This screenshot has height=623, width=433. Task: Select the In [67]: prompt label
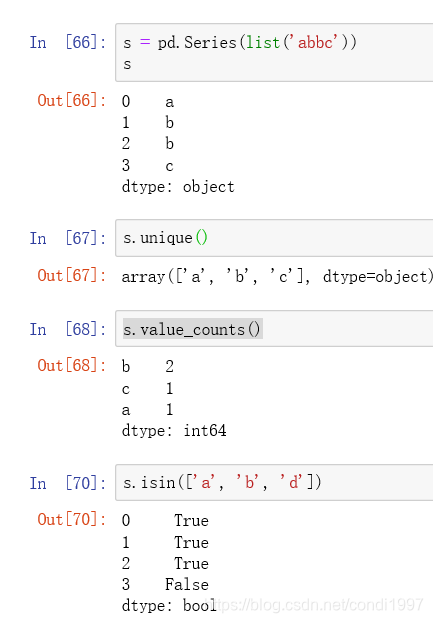[68, 238]
